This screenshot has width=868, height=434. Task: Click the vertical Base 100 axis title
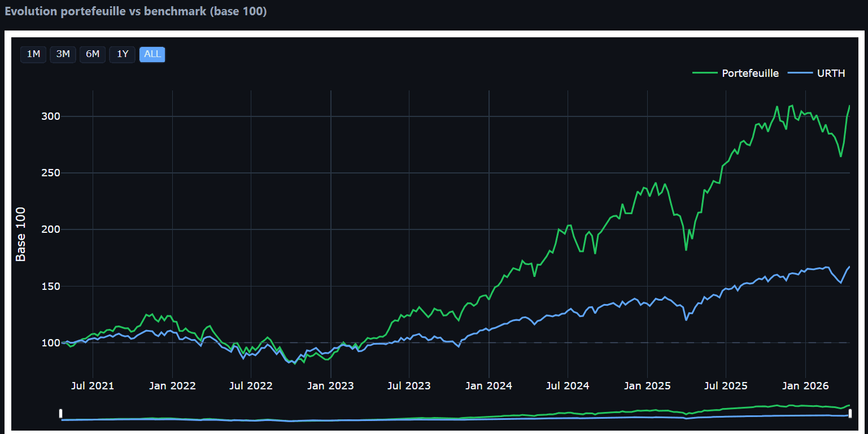[x=21, y=234]
